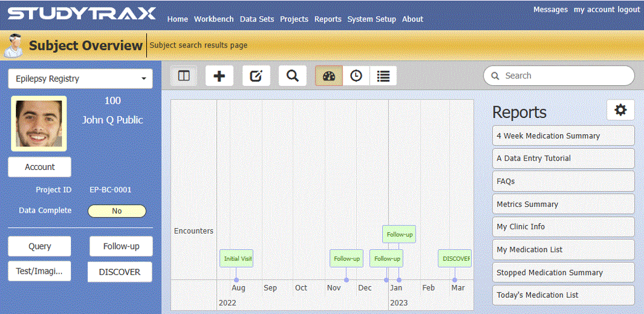Viewport: 644px width, 314px height.
Task: Click the logout link
Action: (x=627, y=9)
